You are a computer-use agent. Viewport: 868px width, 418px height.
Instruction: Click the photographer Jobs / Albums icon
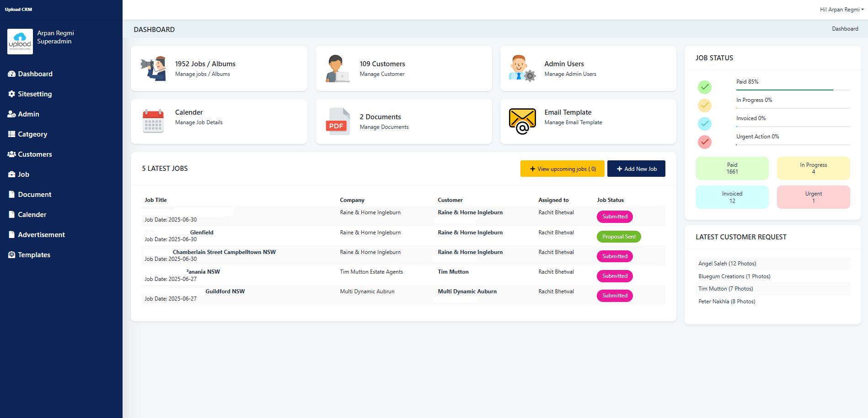(x=153, y=69)
